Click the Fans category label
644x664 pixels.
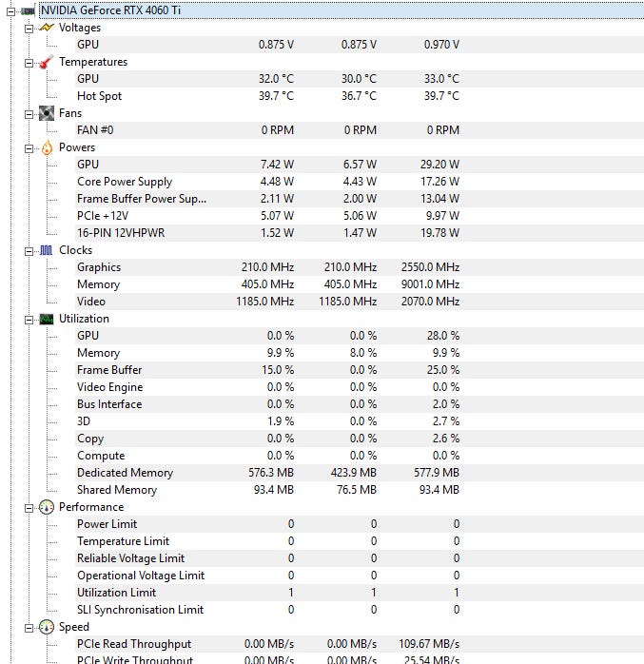[70, 113]
